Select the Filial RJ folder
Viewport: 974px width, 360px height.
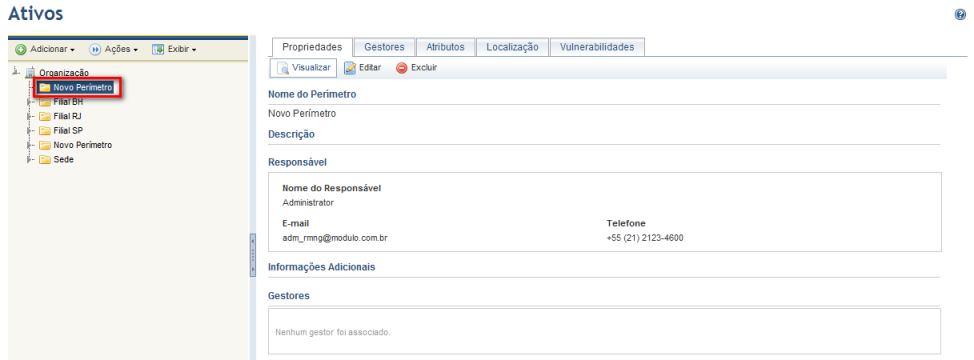[x=67, y=116]
